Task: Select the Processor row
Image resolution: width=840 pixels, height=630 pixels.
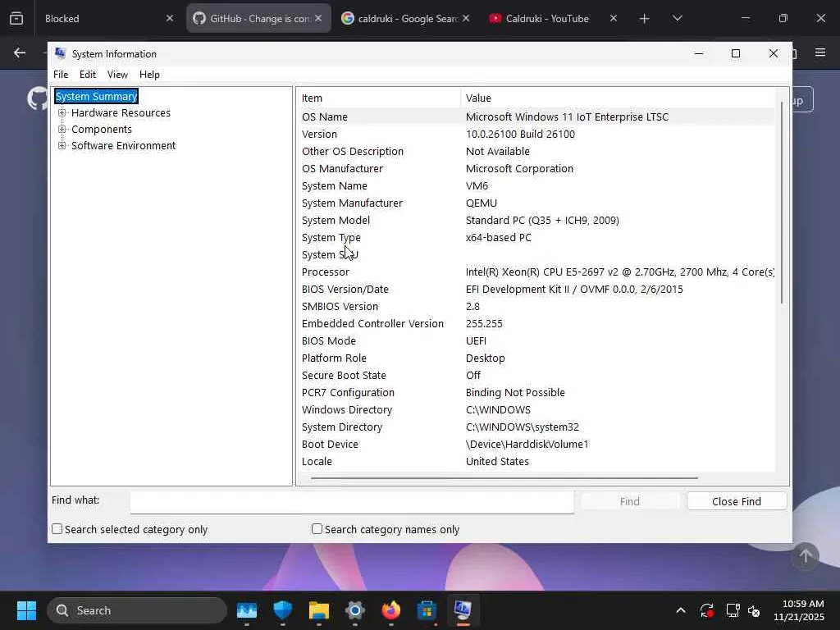Action: tap(536, 272)
